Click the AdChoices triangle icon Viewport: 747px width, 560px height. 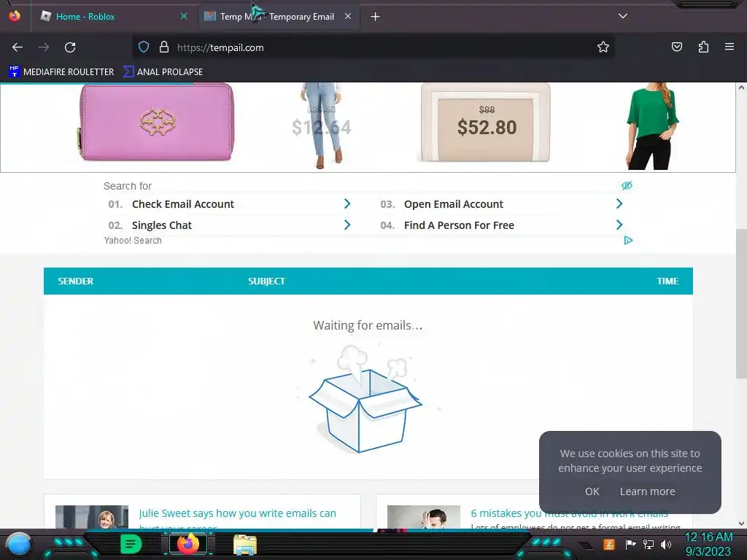coord(628,241)
